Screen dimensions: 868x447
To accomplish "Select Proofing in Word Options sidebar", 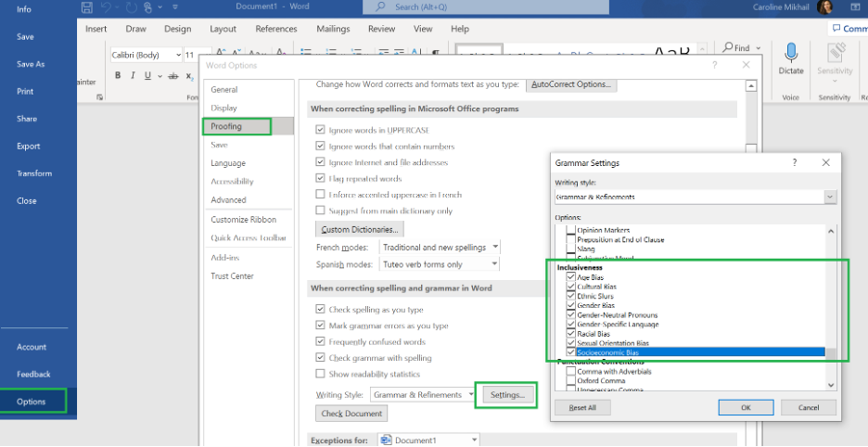I will tap(249, 126).
